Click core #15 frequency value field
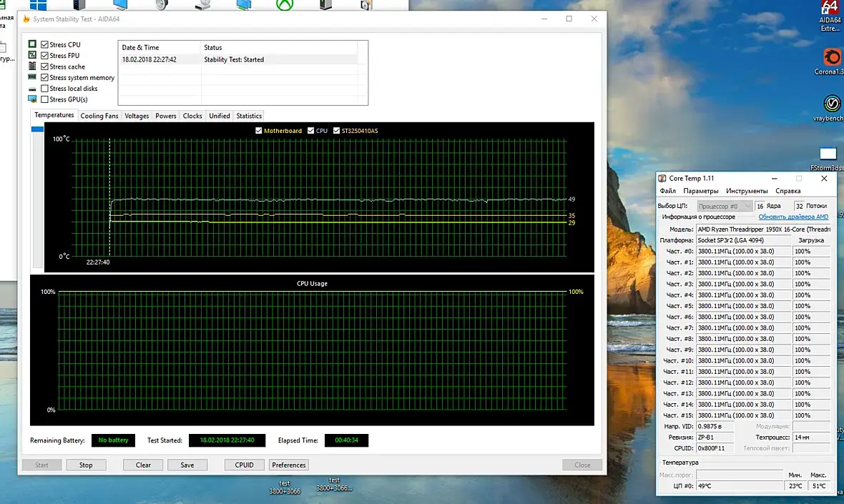 pos(743,415)
